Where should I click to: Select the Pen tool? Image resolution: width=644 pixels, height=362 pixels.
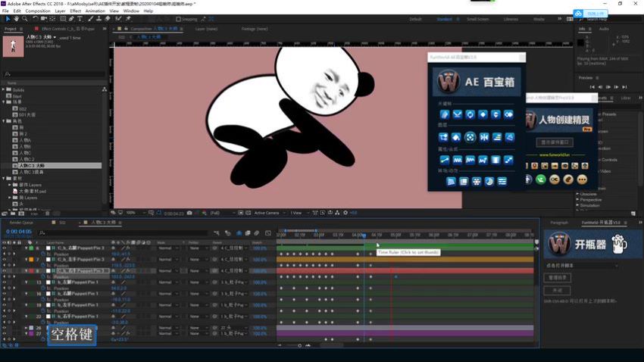point(71,19)
